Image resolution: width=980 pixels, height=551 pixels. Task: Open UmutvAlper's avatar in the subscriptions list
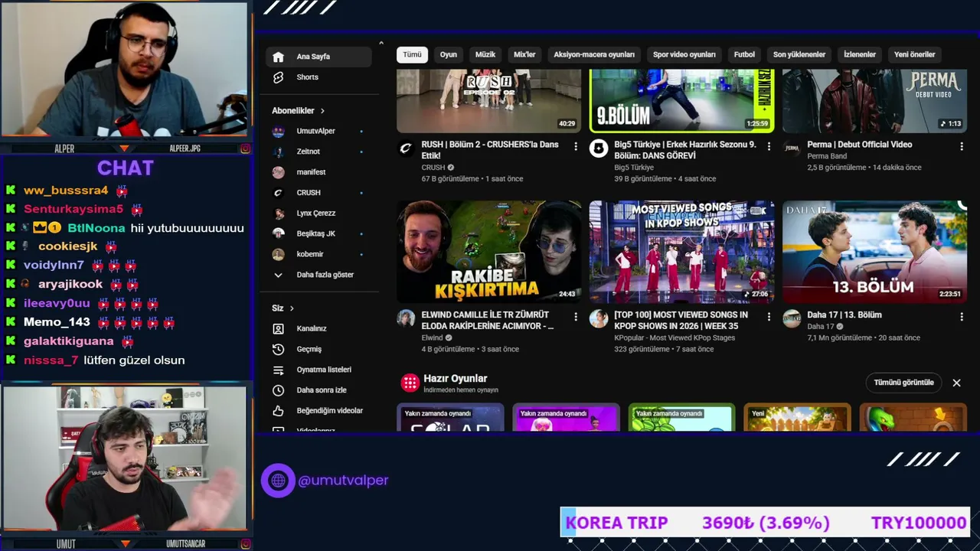click(279, 132)
